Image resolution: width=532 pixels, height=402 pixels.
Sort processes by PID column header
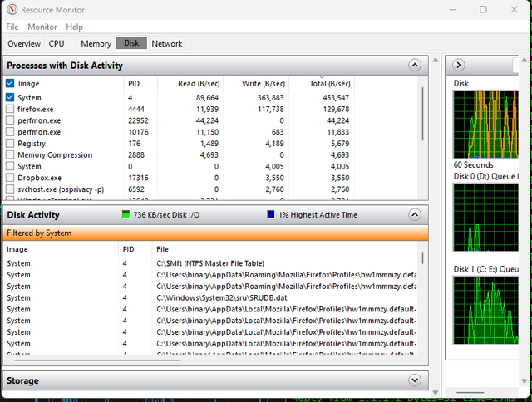point(140,83)
